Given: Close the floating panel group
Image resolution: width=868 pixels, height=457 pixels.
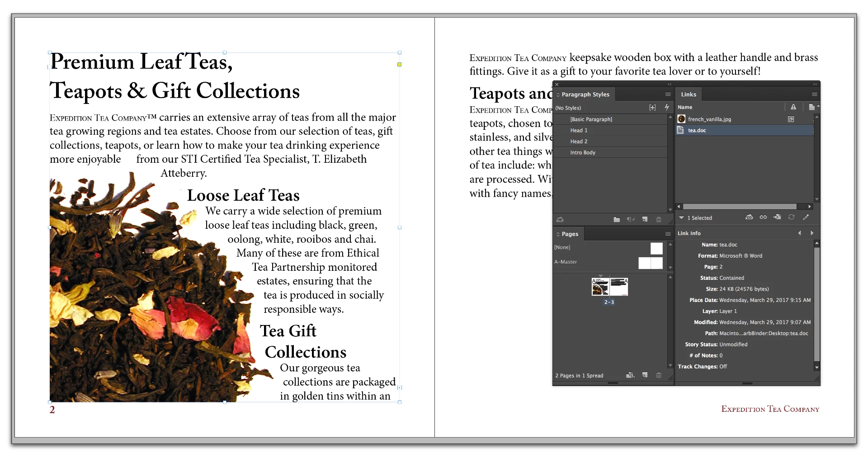Looking at the screenshot, I should pyautogui.click(x=557, y=84).
